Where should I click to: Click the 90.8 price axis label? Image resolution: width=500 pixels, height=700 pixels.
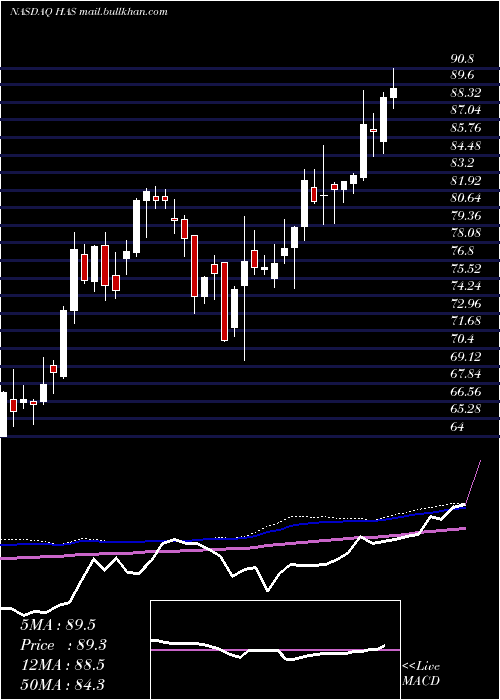[462, 58]
